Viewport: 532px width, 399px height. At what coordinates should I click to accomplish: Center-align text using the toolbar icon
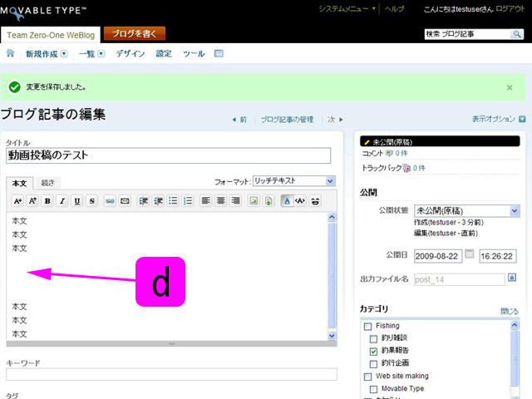click(220, 200)
